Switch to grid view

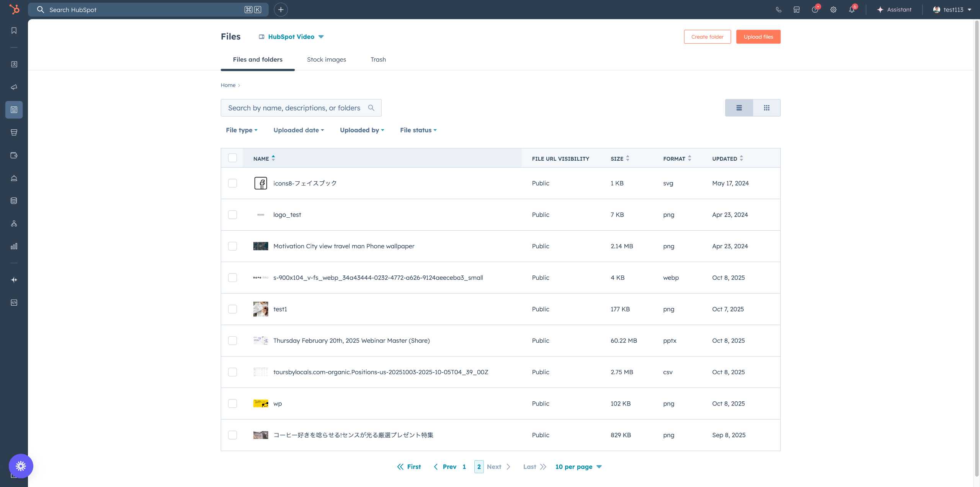pos(766,108)
